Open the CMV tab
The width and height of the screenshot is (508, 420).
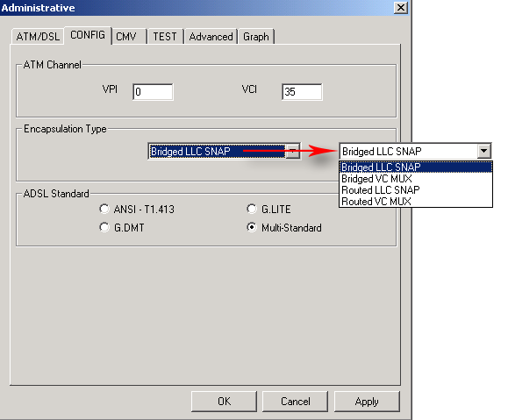coord(129,37)
